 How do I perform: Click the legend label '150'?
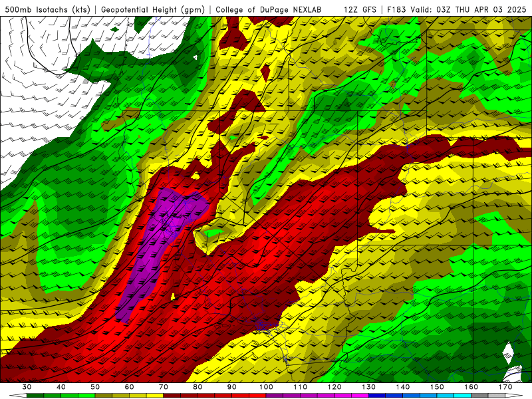point(438,387)
